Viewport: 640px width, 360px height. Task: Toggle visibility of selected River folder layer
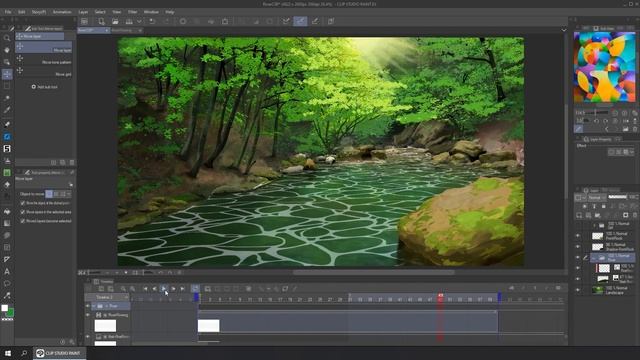point(578,257)
